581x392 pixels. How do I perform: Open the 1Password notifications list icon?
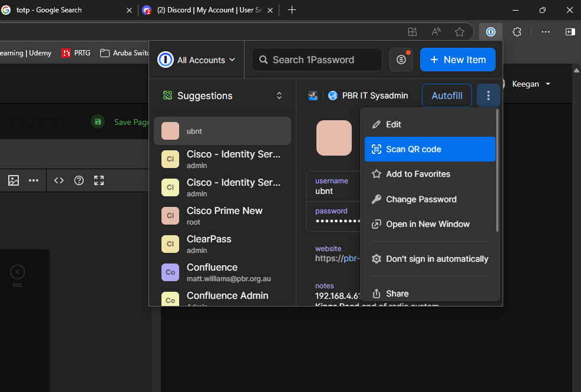pos(401,60)
